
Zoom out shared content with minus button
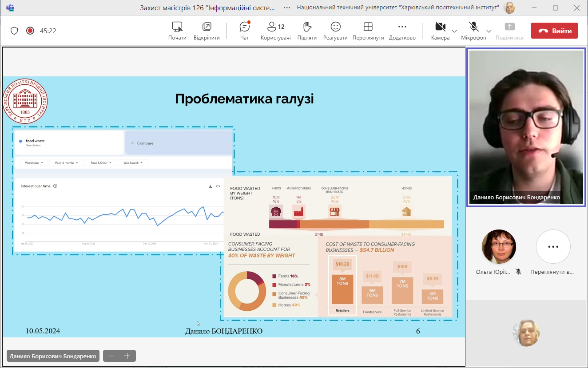111,356
